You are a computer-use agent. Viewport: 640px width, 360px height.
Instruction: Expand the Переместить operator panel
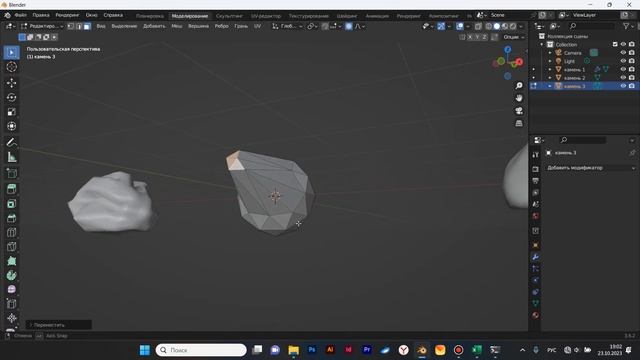[x=58, y=325]
